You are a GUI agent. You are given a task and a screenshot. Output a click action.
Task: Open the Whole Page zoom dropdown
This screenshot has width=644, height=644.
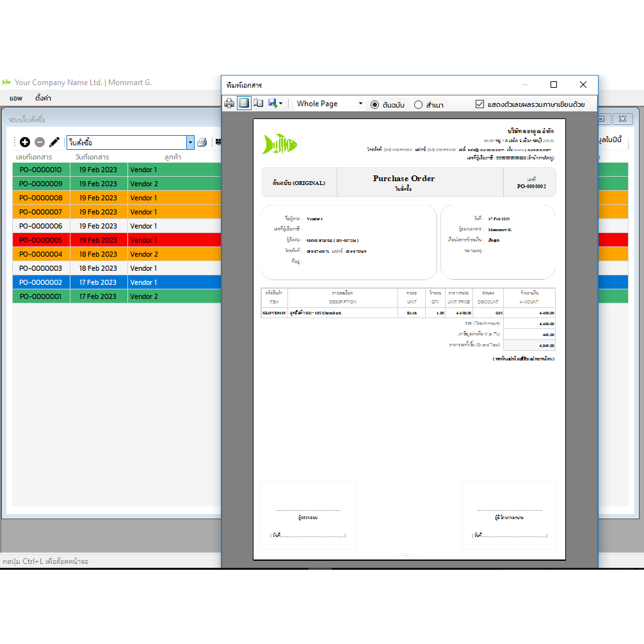(329, 104)
